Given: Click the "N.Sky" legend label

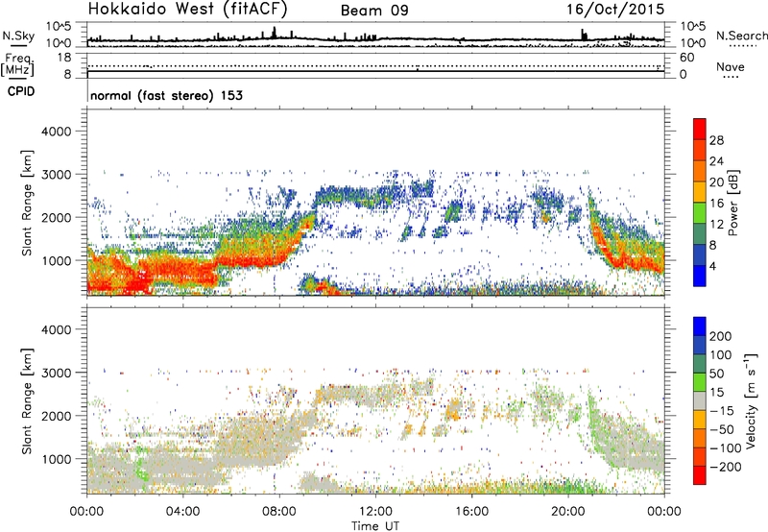Looking at the screenshot, I should tap(18, 36).
